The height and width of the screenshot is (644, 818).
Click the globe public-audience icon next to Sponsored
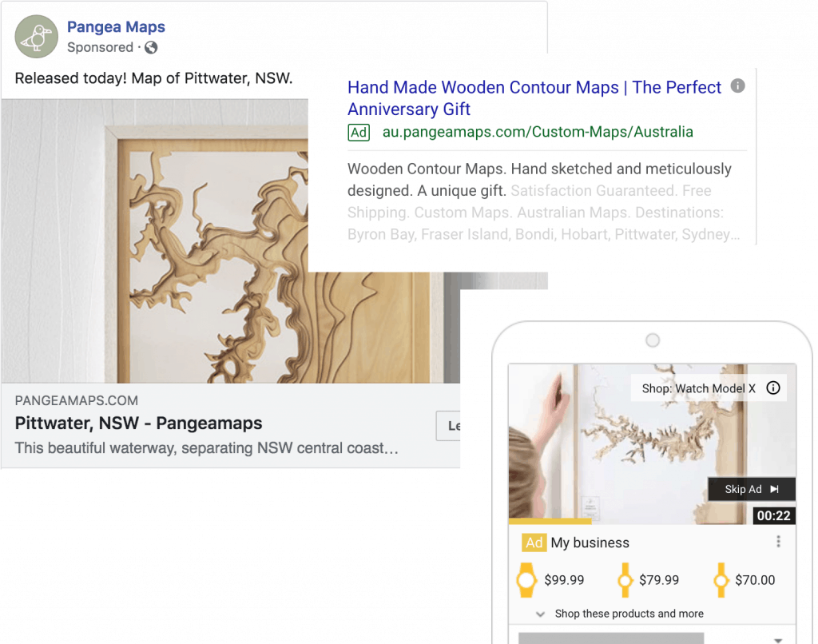[x=151, y=47]
